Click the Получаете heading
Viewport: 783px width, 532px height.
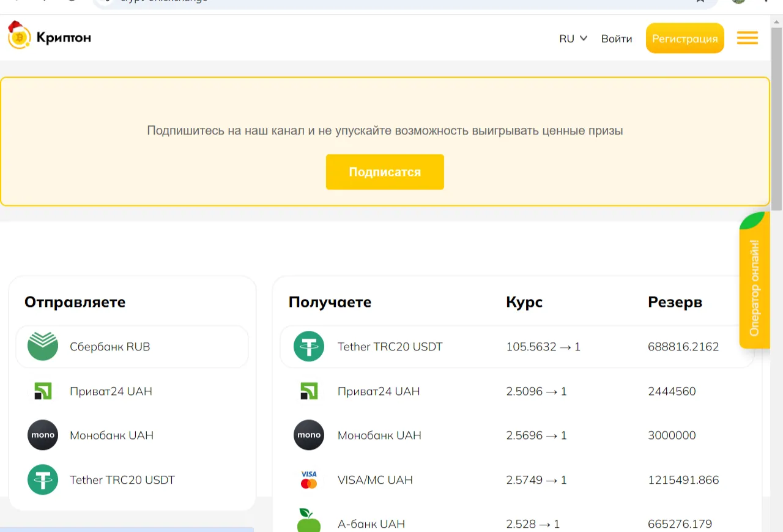[x=330, y=302]
